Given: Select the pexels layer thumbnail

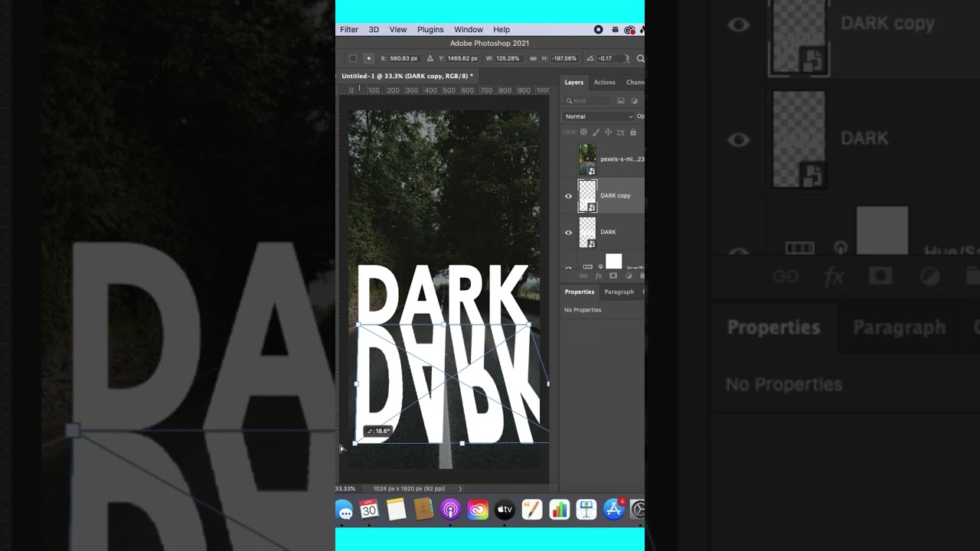Looking at the screenshot, I should tap(587, 159).
